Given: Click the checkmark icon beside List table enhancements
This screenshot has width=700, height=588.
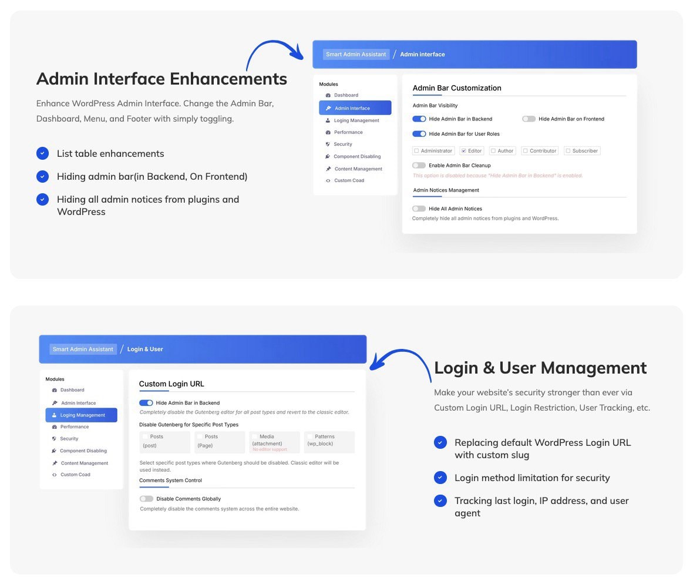Looking at the screenshot, I should point(42,153).
